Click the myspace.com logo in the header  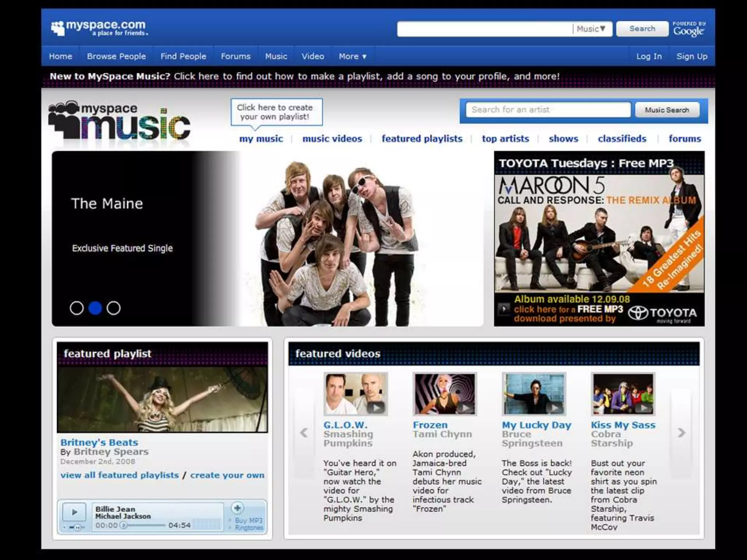(99, 28)
